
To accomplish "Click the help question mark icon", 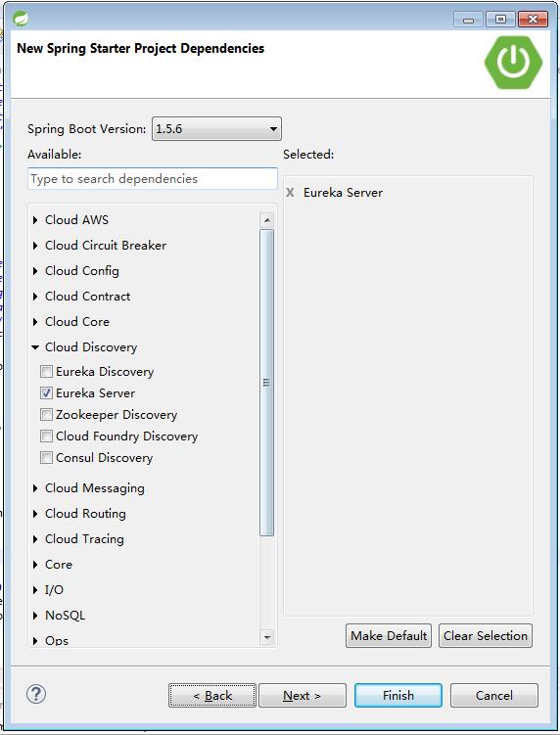I will [36, 694].
